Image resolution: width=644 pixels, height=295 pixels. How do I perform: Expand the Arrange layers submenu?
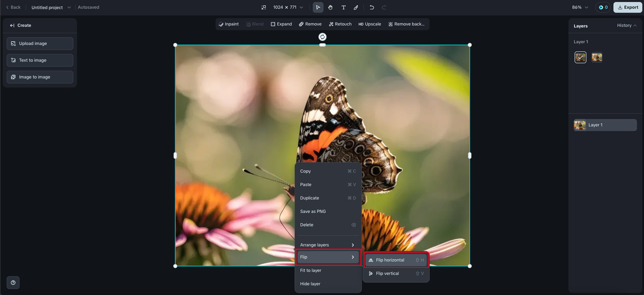coord(328,245)
